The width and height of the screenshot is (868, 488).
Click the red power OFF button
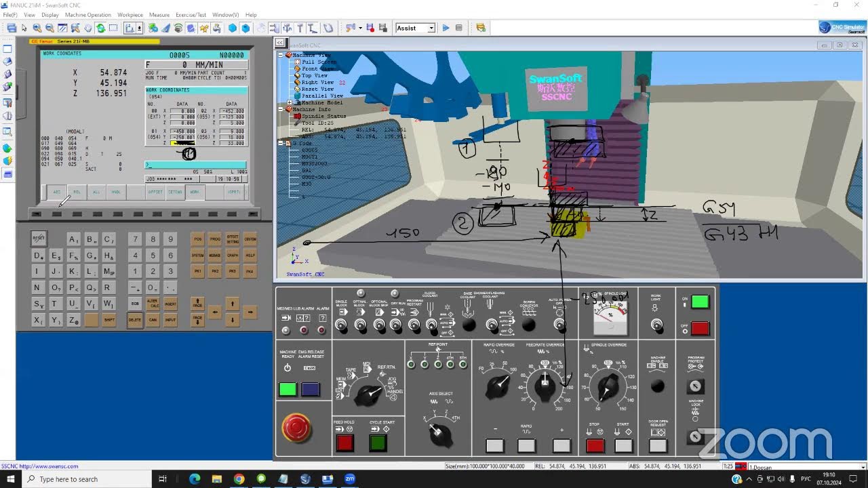point(700,328)
